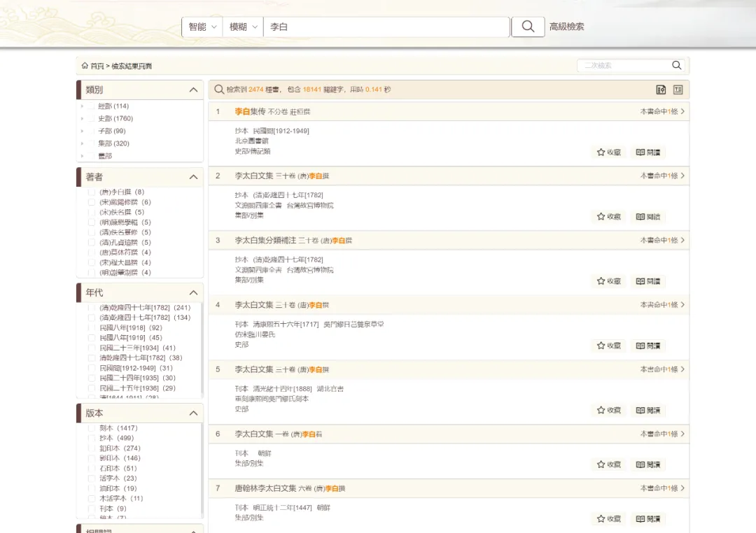Collapse the 年代 filter panel

pyautogui.click(x=193, y=292)
